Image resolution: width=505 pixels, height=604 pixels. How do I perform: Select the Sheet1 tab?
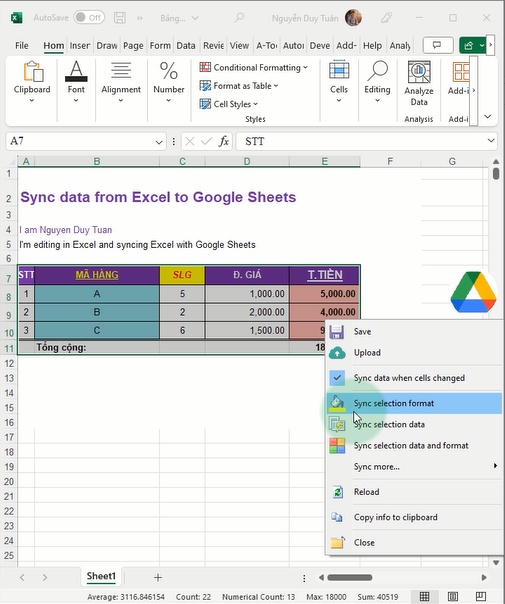point(101,576)
